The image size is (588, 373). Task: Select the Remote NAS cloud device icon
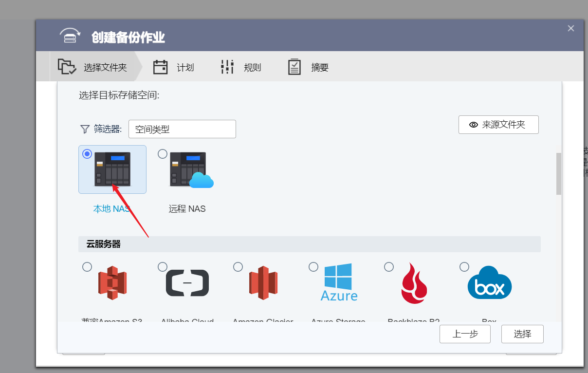[x=191, y=170]
